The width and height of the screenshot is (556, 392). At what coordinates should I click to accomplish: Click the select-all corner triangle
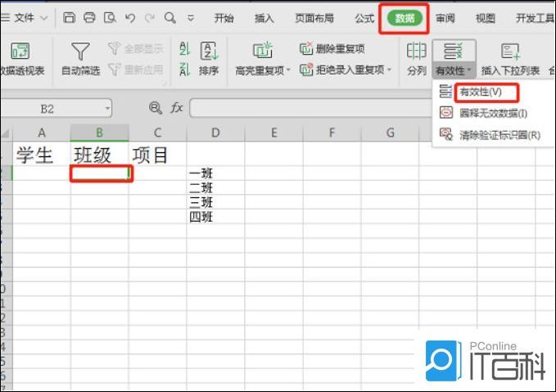[x=6, y=133]
